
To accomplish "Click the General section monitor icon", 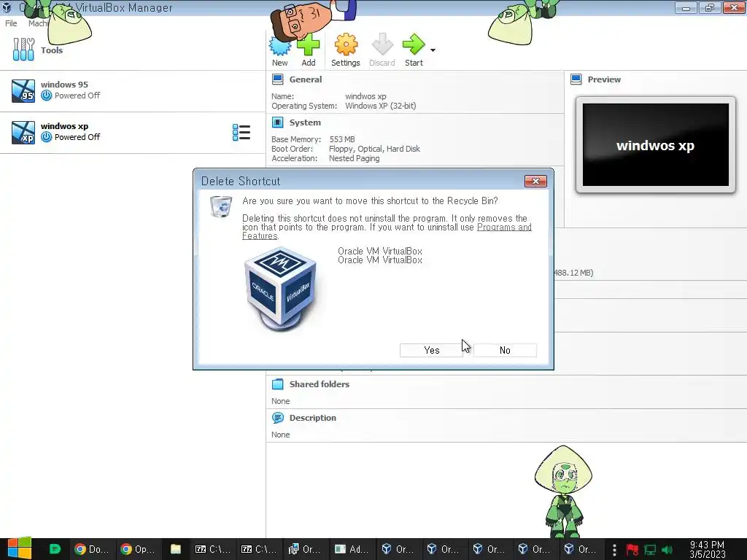I will [277, 79].
